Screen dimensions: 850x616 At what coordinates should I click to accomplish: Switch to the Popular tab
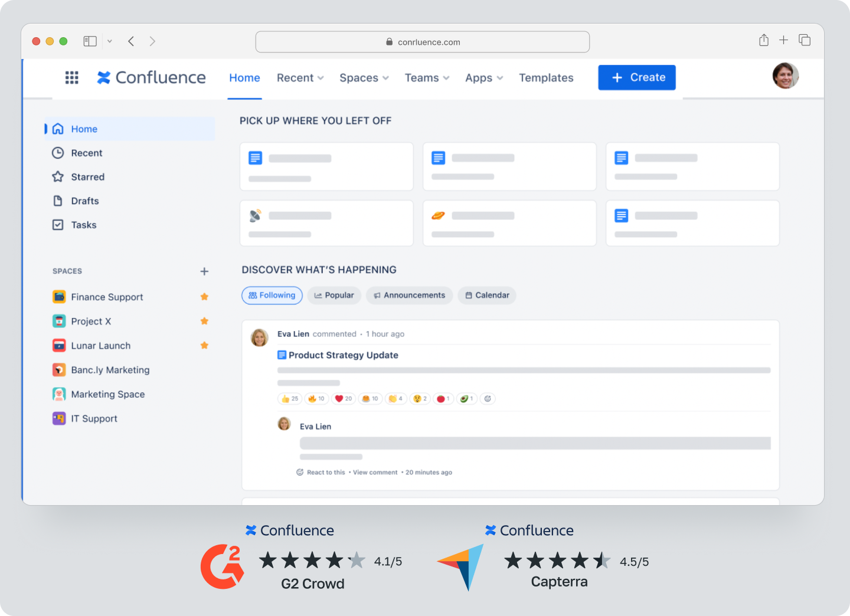[334, 296]
